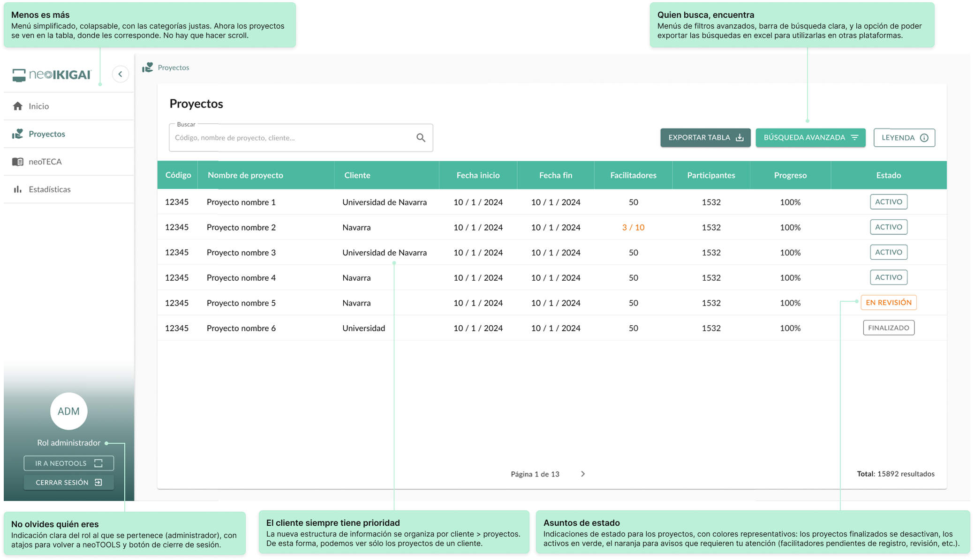Click the Ir a neoTOOLS button

(68, 463)
